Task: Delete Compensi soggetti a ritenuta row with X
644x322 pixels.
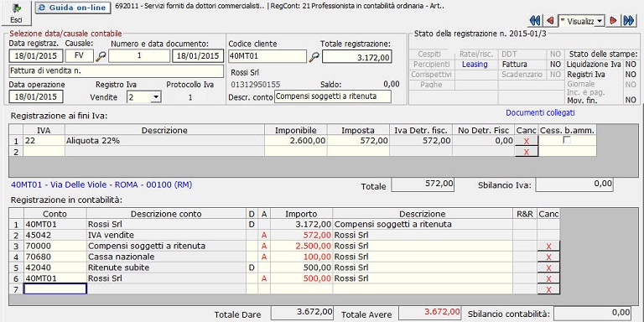Action: click(548, 246)
